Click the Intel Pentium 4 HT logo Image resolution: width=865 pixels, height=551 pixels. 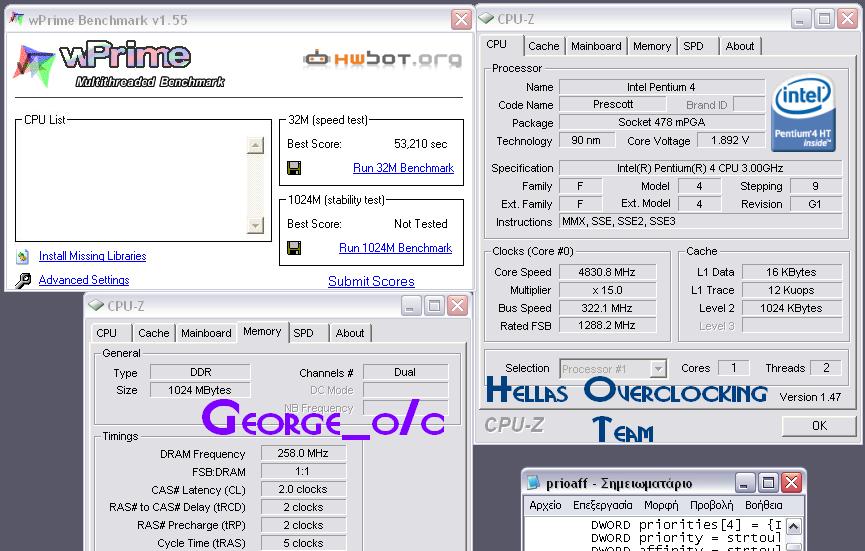point(803,113)
